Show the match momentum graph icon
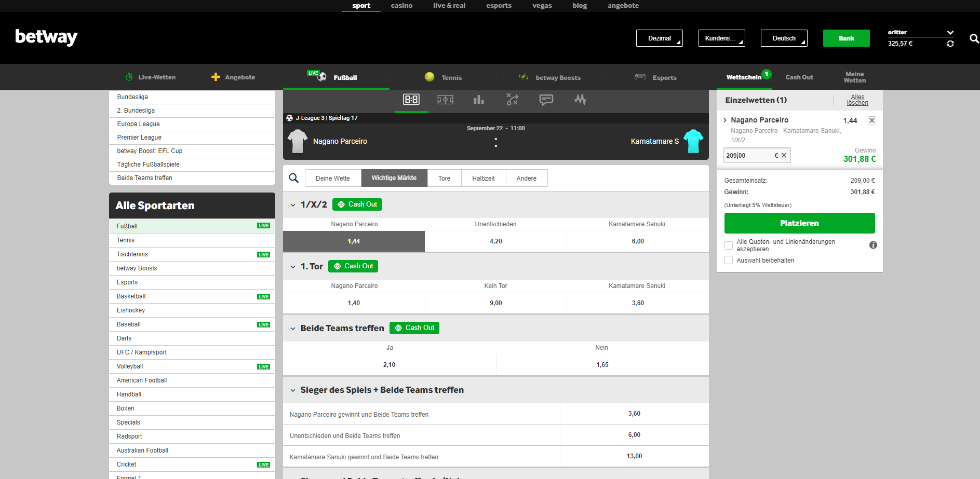Image resolution: width=980 pixels, height=479 pixels. [580, 99]
